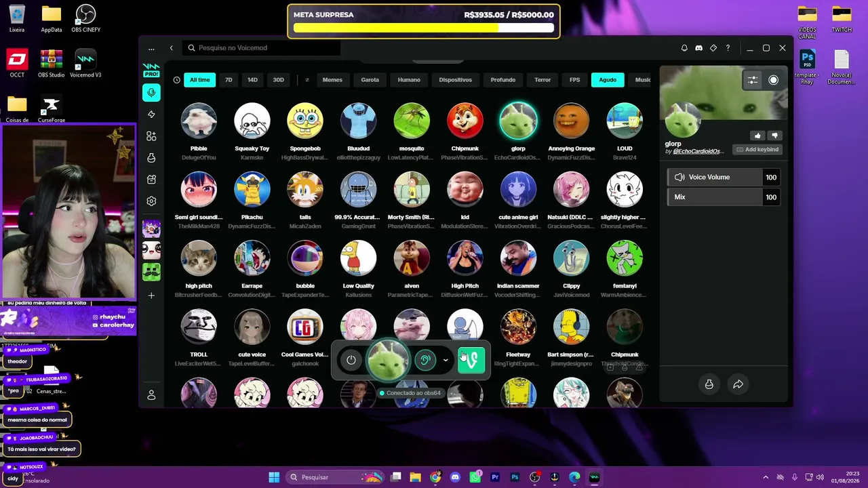Open the lightning bolt soundboard section
The height and width of the screenshot is (488, 868).
151,115
